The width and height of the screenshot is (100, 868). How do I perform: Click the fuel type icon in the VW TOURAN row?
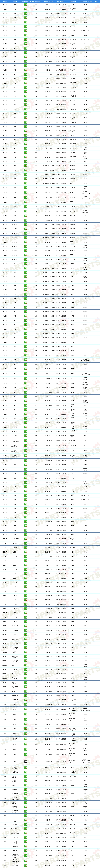[26, 866]
